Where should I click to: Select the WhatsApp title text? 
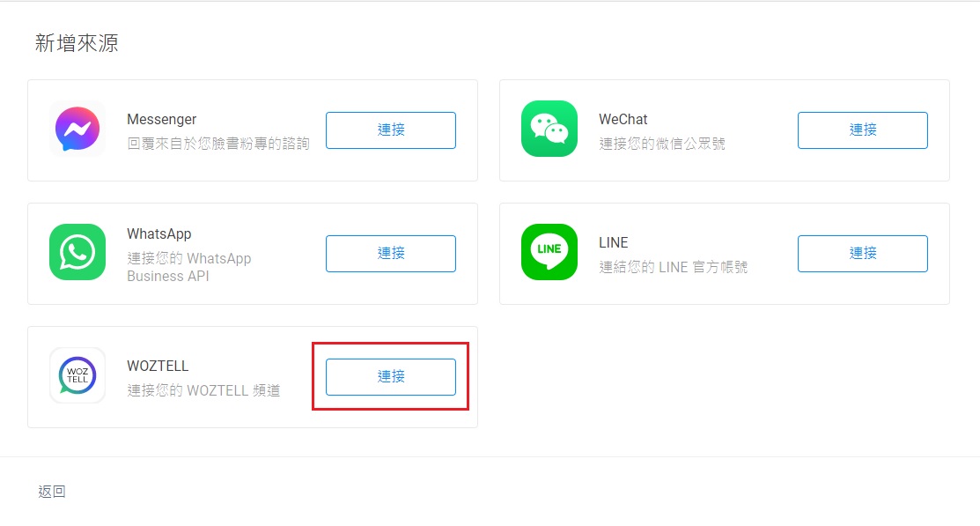coord(158,233)
